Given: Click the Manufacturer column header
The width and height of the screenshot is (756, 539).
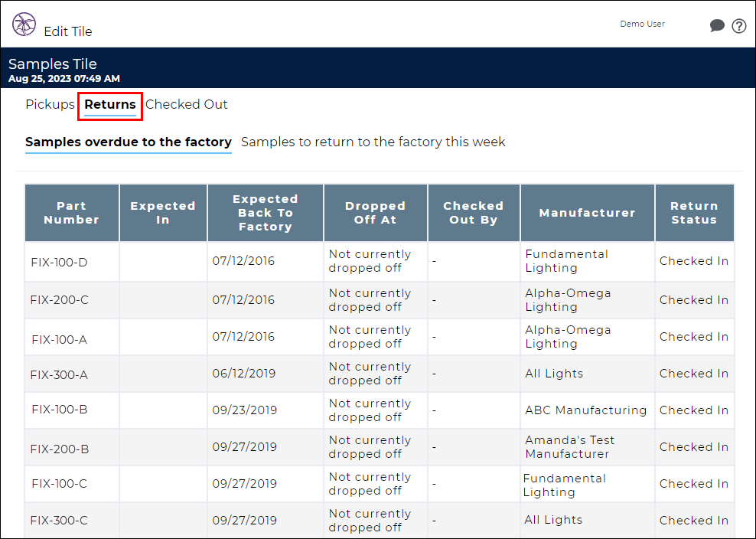Looking at the screenshot, I should 587,213.
